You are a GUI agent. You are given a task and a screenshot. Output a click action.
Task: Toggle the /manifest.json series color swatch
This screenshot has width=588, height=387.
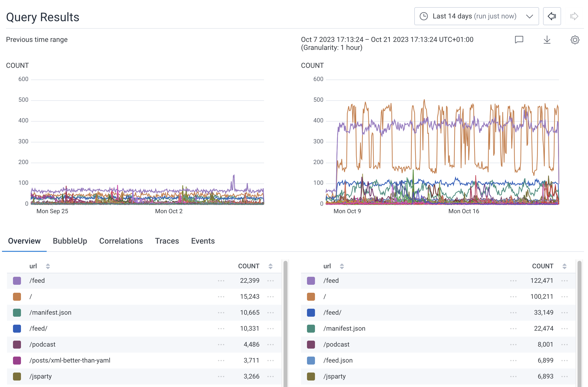(x=17, y=312)
